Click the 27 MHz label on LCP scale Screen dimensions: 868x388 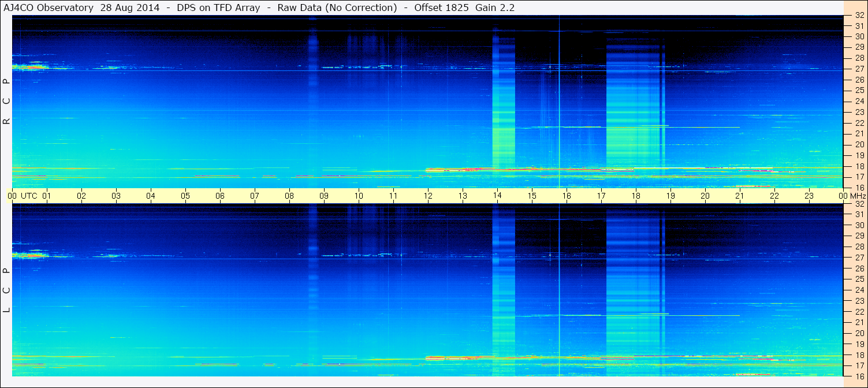point(859,258)
